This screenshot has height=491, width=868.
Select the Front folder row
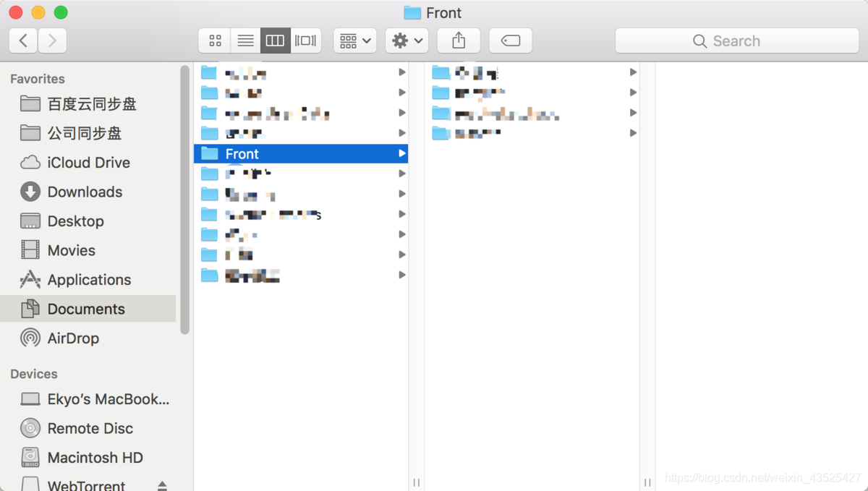[301, 153]
